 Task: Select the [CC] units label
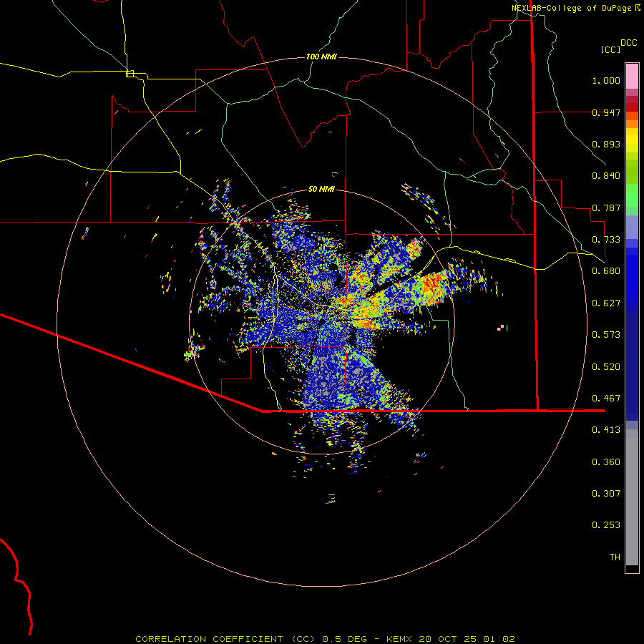point(611,49)
